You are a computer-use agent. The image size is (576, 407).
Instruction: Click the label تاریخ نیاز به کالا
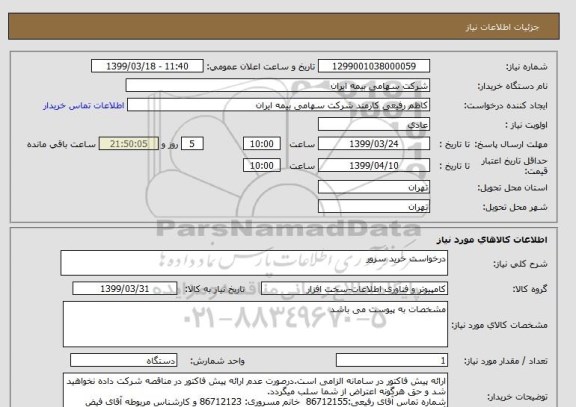[x=215, y=289]
